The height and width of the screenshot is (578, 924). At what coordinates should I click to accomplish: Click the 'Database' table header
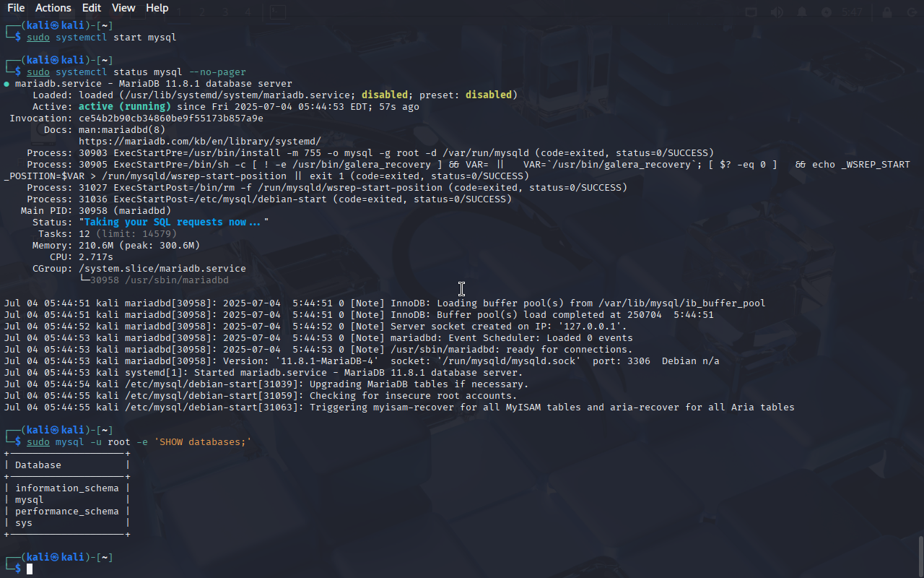pyautogui.click(x=38, y=465)
